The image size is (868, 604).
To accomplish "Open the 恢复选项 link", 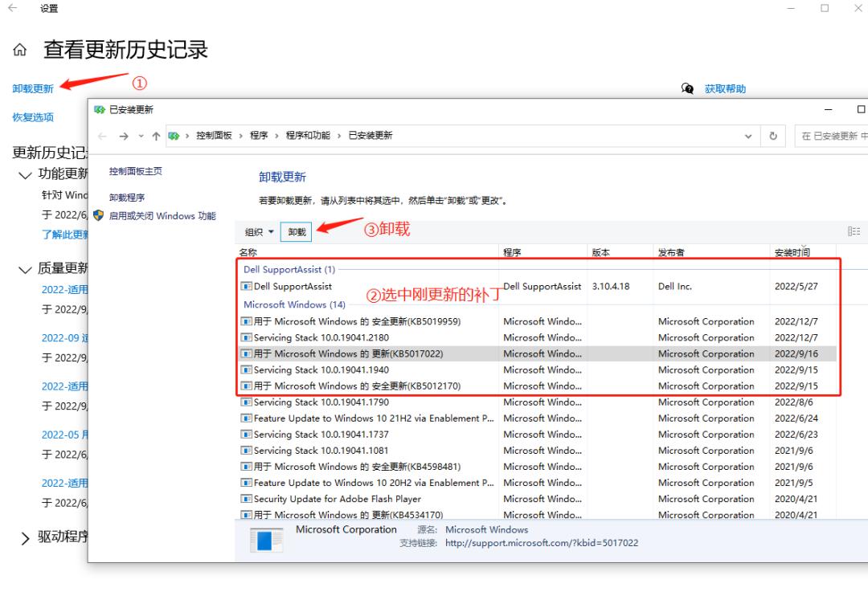I will 32,116.
